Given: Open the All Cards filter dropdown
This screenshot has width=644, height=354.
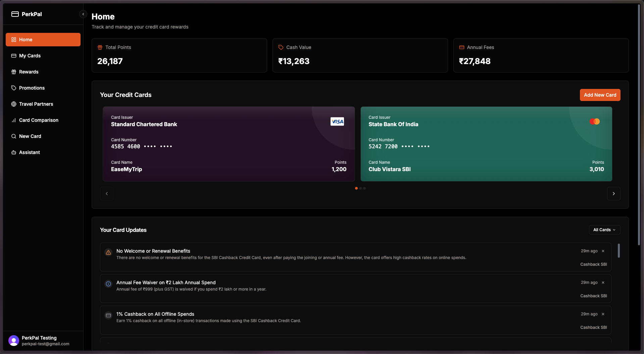Looking at the screenshot, I should 604,230.
